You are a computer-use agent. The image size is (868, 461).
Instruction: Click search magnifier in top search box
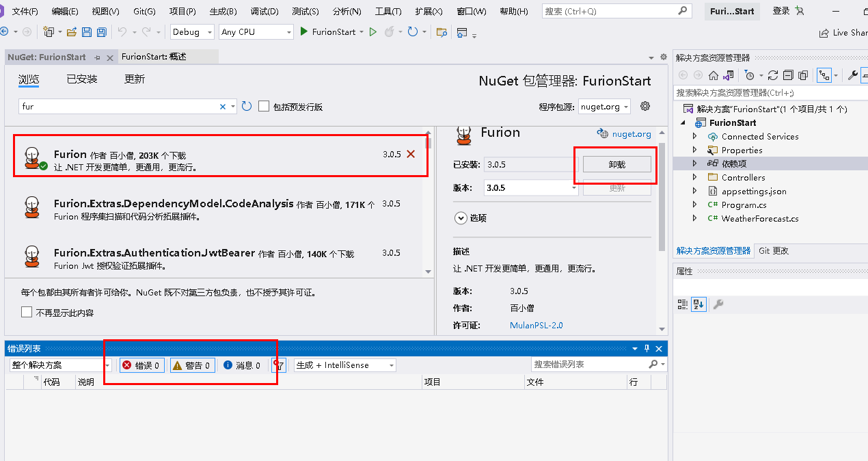click(682, 11)
